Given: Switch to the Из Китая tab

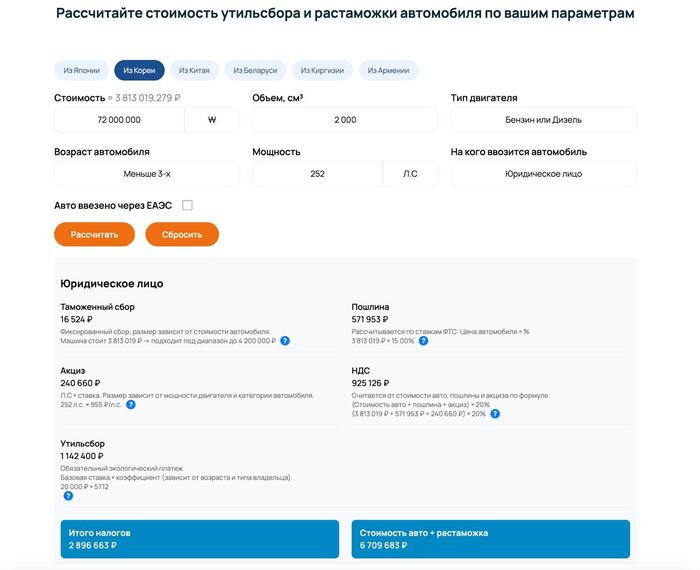Looking at the screenshot, I should click(194, 70).
